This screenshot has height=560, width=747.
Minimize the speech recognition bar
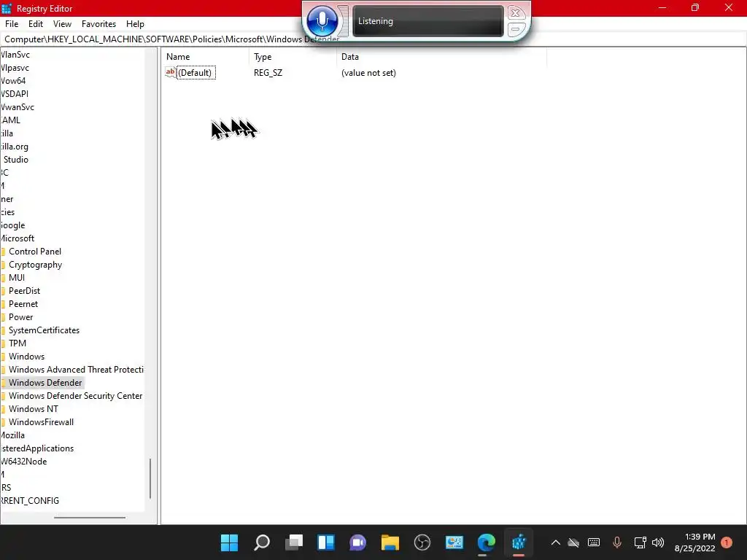pos(516,29)
